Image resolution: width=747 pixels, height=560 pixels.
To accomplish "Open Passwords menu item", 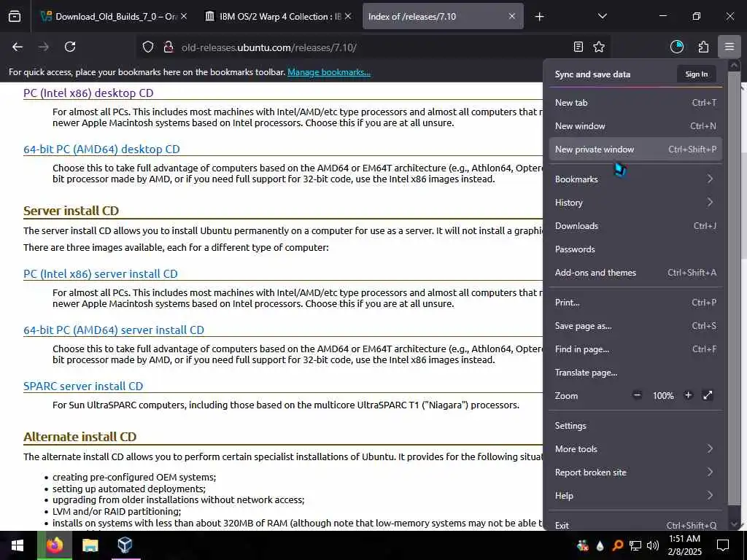I will 635,249.
